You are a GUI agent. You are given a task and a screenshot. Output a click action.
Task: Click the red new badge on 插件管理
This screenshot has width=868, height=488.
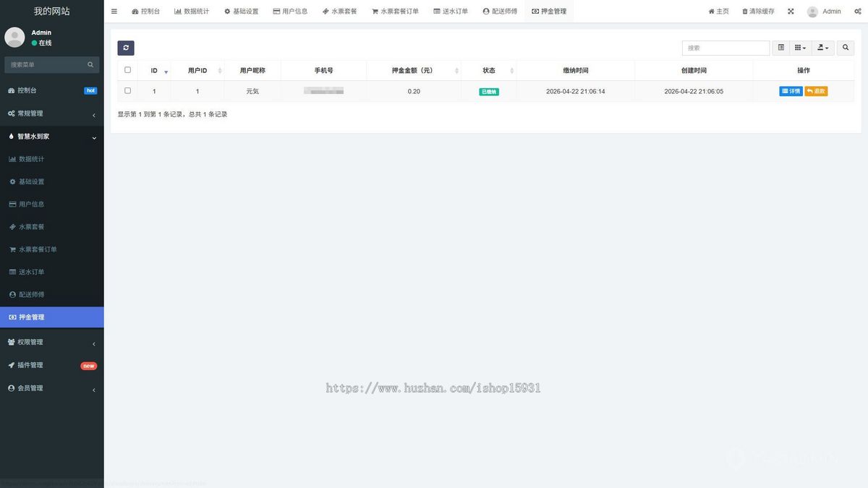(88, 366)
